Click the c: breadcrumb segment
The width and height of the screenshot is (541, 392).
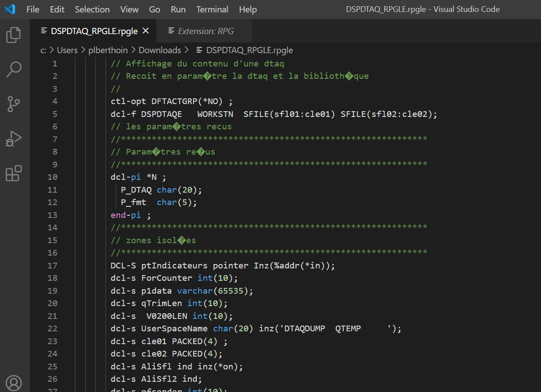[43, 50]
